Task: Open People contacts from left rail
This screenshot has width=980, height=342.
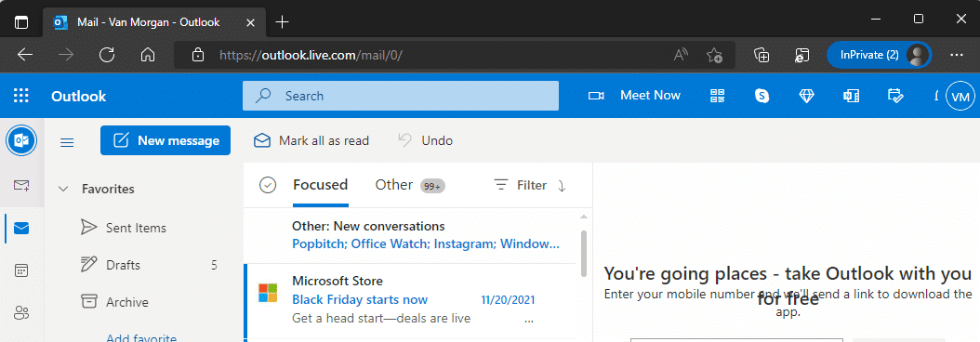Action: 21,312
